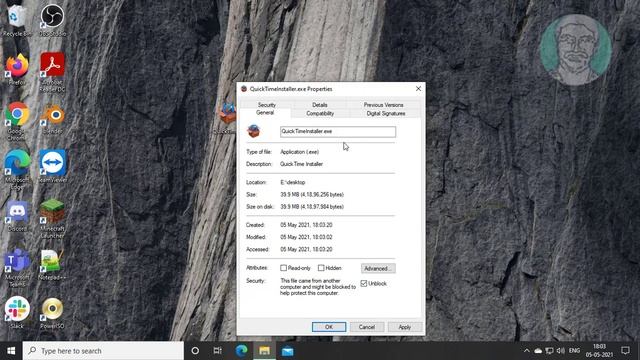Click the volume speaker tray icon

click(561, 351)
